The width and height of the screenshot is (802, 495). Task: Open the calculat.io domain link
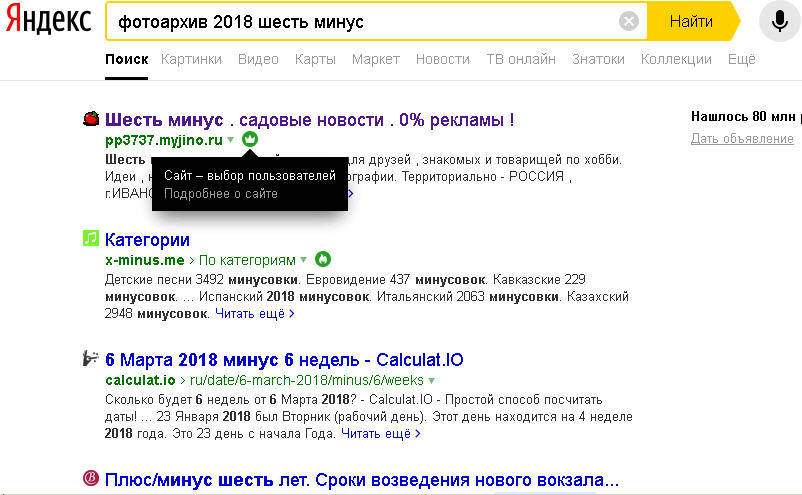[x=140, y=380]
